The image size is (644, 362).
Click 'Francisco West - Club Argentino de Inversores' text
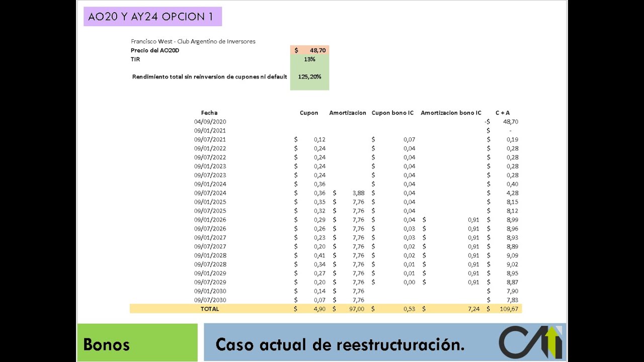(x=193, y=41)
